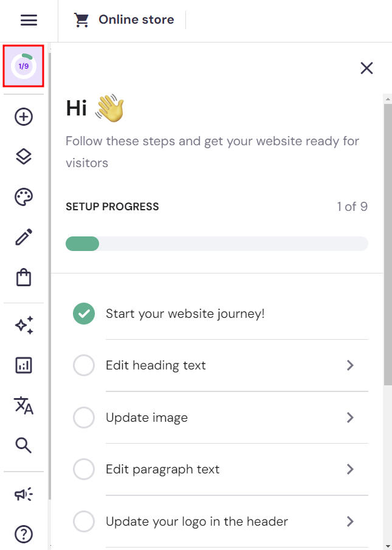Expand the Update image step arrow
The image size is (392, 550).
350,418
